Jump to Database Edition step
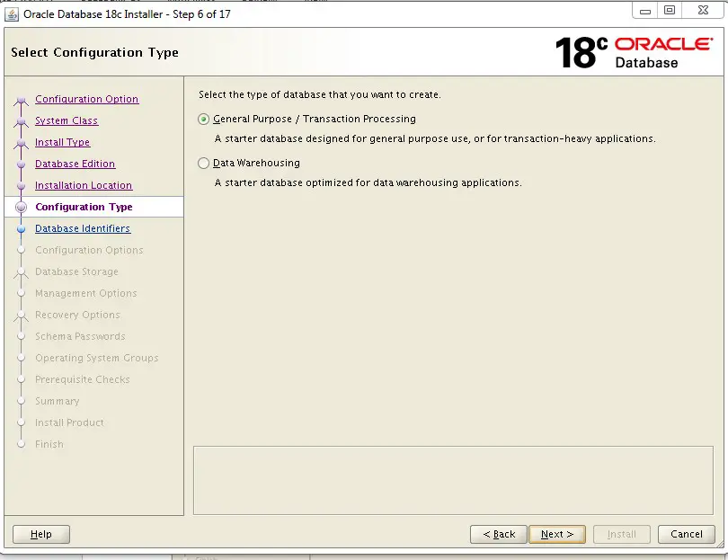 pos(75,164)
